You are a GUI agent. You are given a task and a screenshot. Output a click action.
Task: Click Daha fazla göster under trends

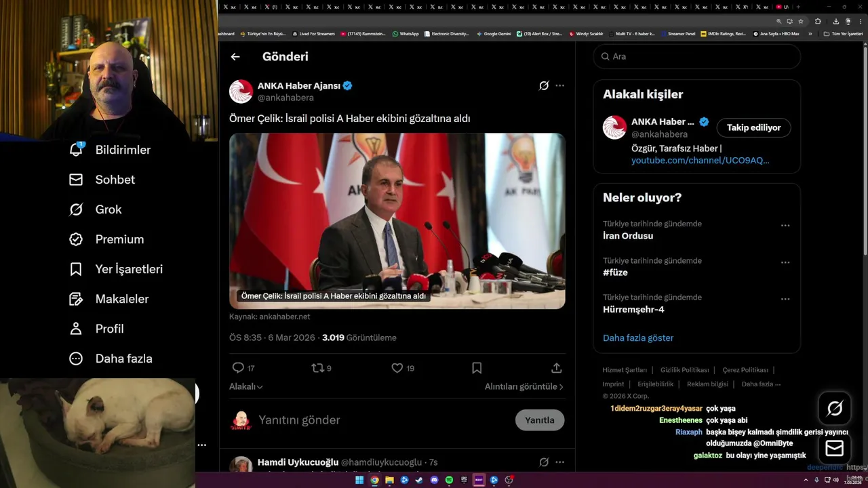pos(638,338)
